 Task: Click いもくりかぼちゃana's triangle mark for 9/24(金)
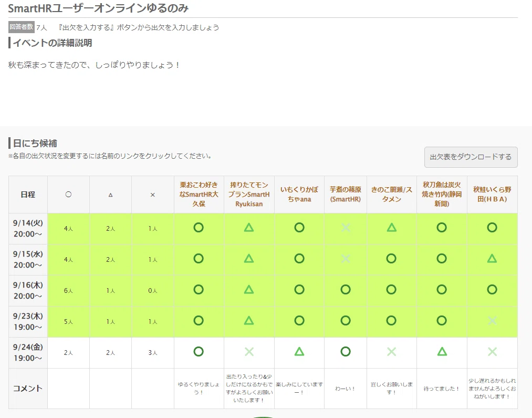point(299,352)
